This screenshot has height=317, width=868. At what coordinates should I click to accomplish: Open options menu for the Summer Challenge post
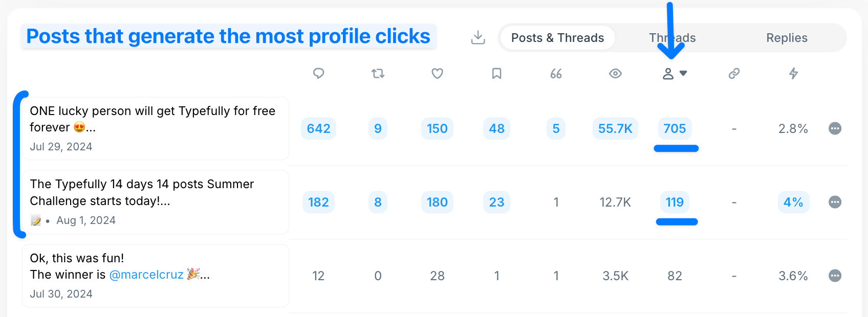pos(835,202)
